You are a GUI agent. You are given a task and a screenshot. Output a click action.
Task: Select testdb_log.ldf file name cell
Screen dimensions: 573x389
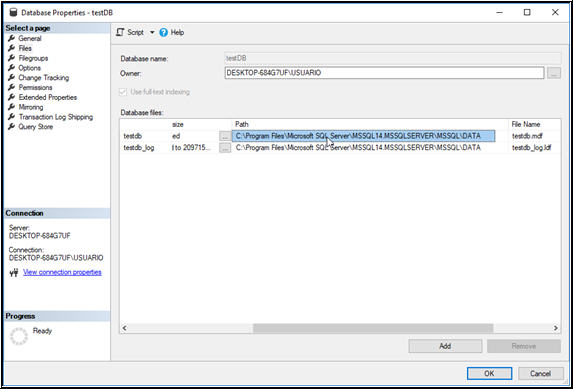click(x=531, y=148)
